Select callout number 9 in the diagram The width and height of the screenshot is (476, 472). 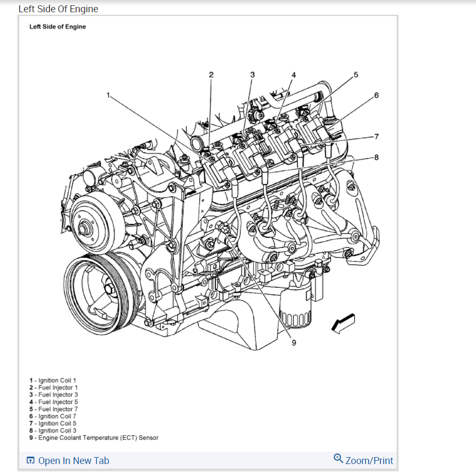(x=294, y=343)
